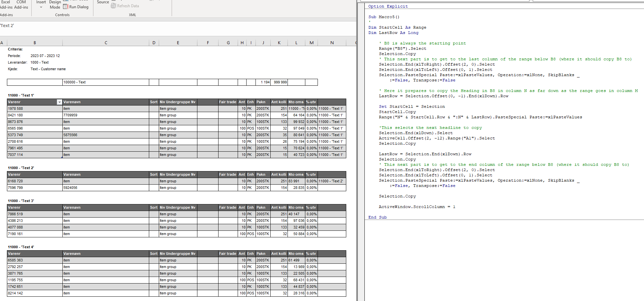The width and height of the screenshot is (644, 301).
Task: Select the Varenavn cell 5924056
Action: (x=106, y=188)
